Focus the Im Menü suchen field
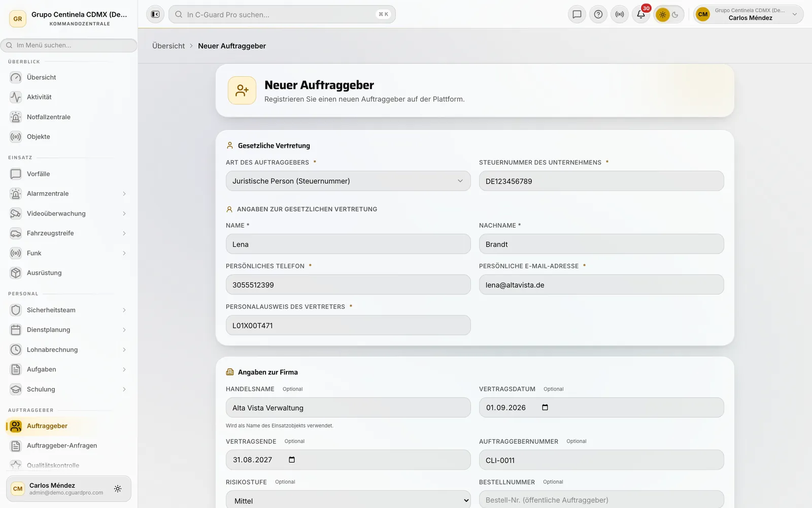Viewport: 812px width, 508px height. pos(69,45)
